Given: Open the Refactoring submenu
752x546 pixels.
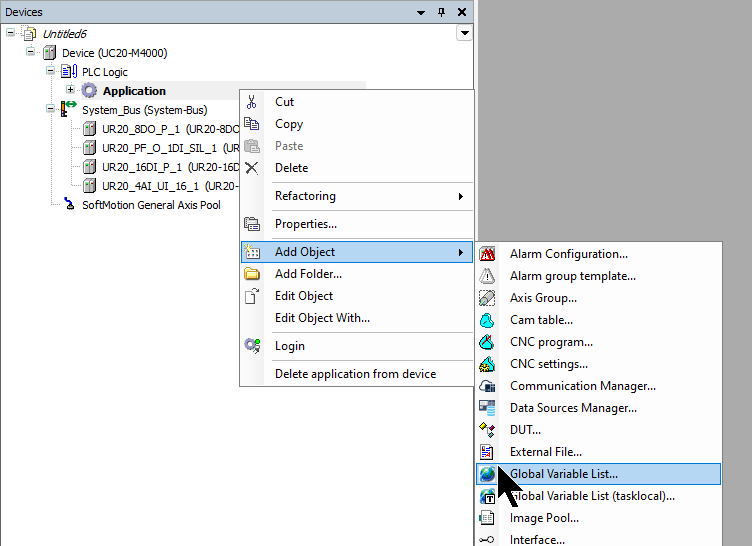Looking at the screenshot, I should pyautogui.click(x=356, y=196).
